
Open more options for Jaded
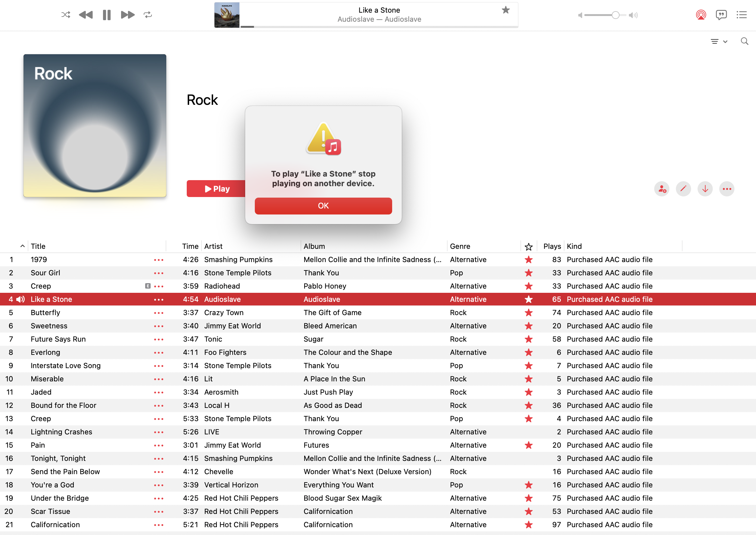(159, 392)
